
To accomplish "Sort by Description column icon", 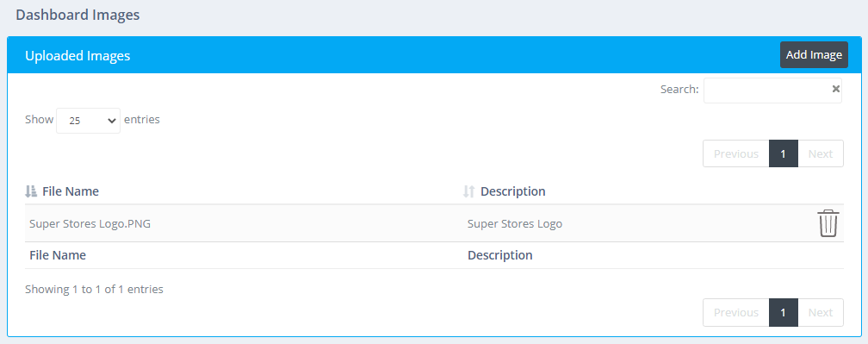I will click(x=468, y=191).
